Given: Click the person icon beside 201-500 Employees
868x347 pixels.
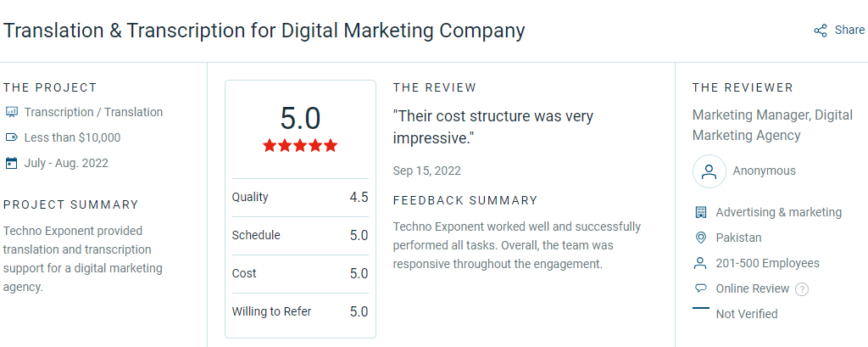Looking at the screenshot, I should (x=701, y=263).
